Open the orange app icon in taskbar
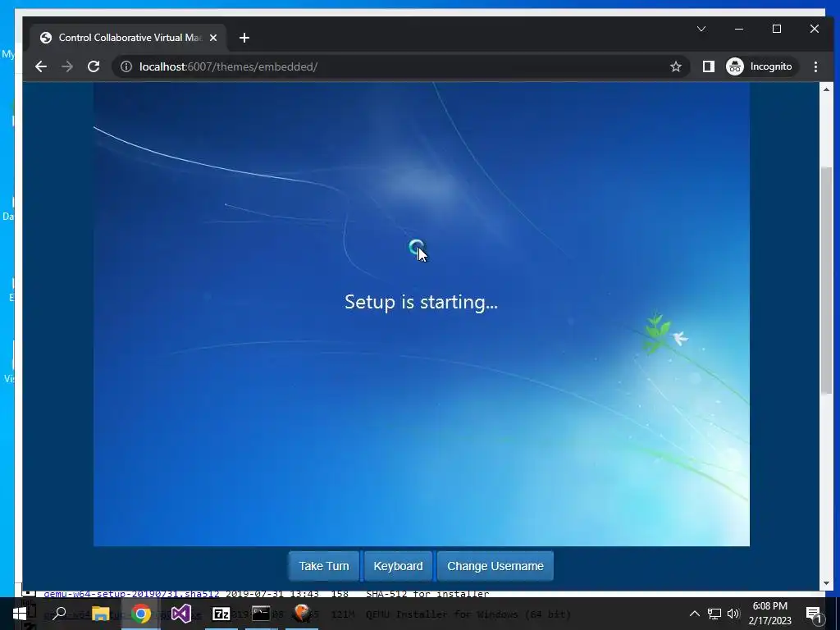The width and height of the screenshot is (840, 630). (302, 614)
